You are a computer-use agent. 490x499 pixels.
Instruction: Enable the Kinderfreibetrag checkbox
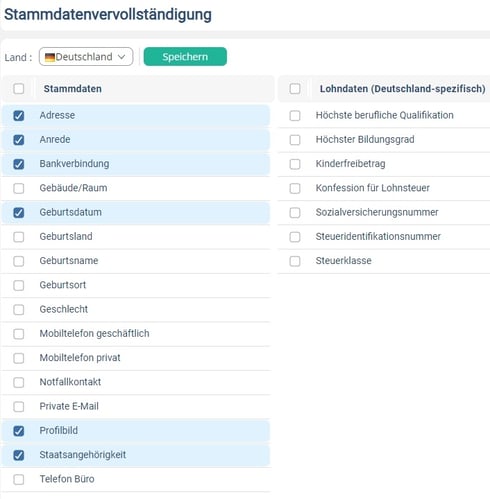[295, 164]
